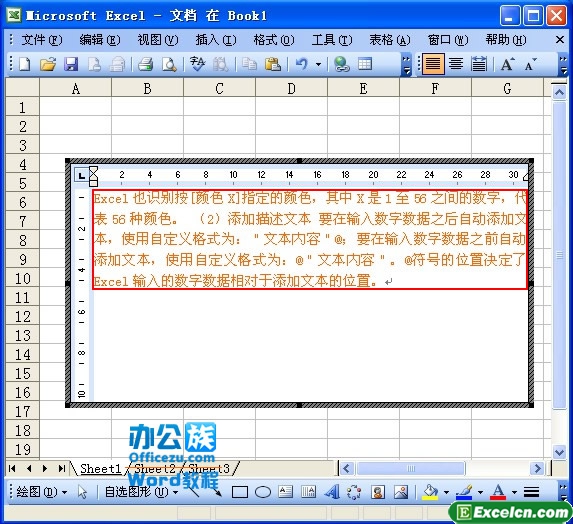Click the horizontal scrollbar right arrow

click(537, 468)
